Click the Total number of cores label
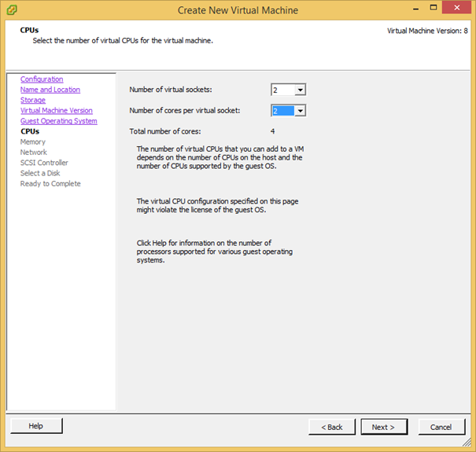The image size is (476, 452). tap(165, 131)
